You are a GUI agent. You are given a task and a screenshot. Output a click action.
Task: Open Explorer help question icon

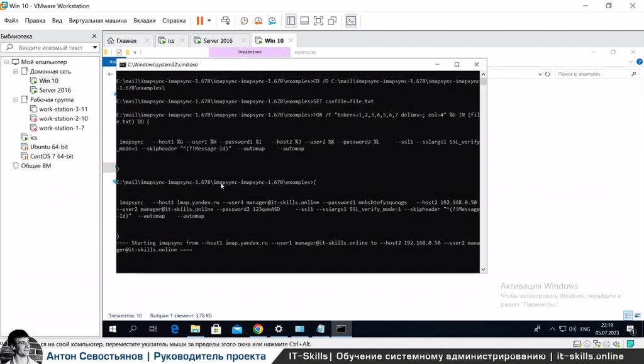(639, 62)
